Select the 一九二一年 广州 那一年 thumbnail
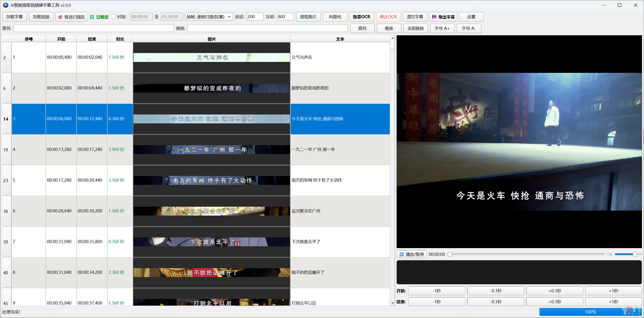The width and height of the screenshot is (644, 318). click(x=211, y=150)
